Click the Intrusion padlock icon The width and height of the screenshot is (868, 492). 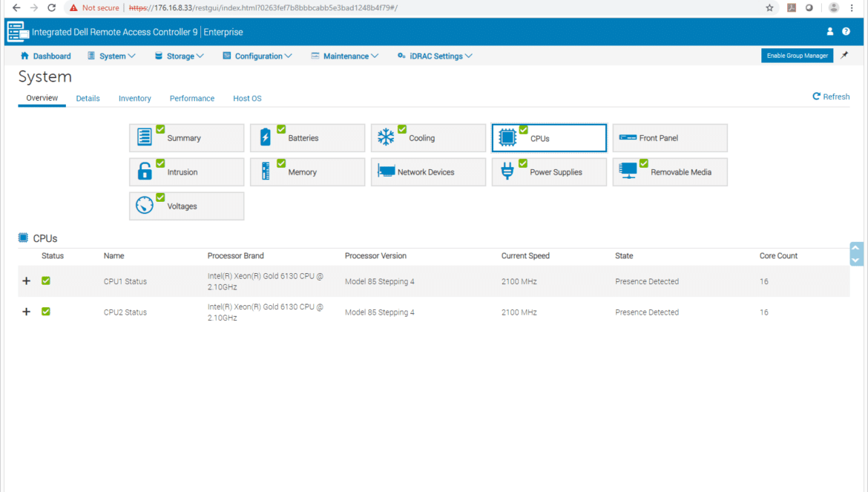tap(145, 171)
